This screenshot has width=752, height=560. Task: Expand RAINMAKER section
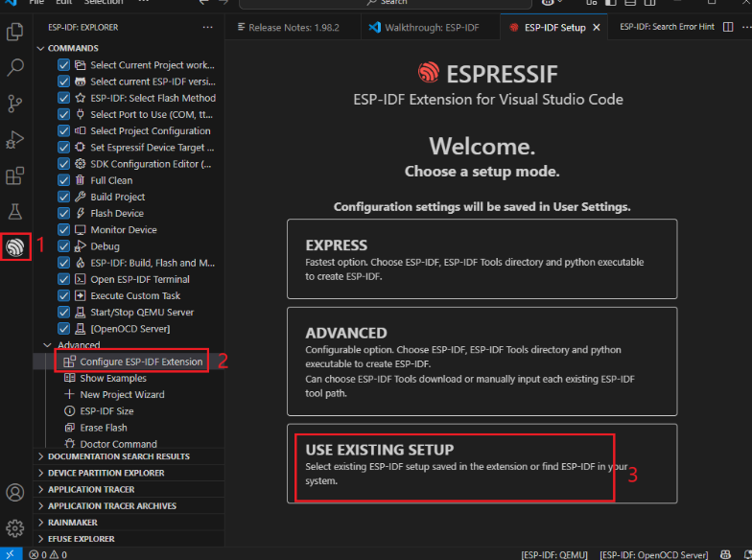click(x=129, y=522)
